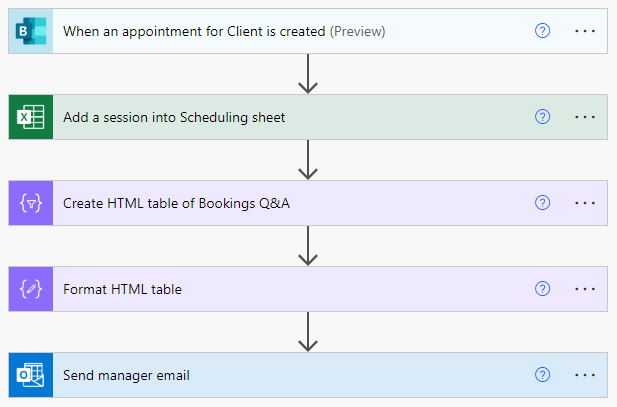This screenshot has width=617, height=407.
Task: Open ellipsis menu for Scheduling sheet step
Action: [x=585, y=117]
